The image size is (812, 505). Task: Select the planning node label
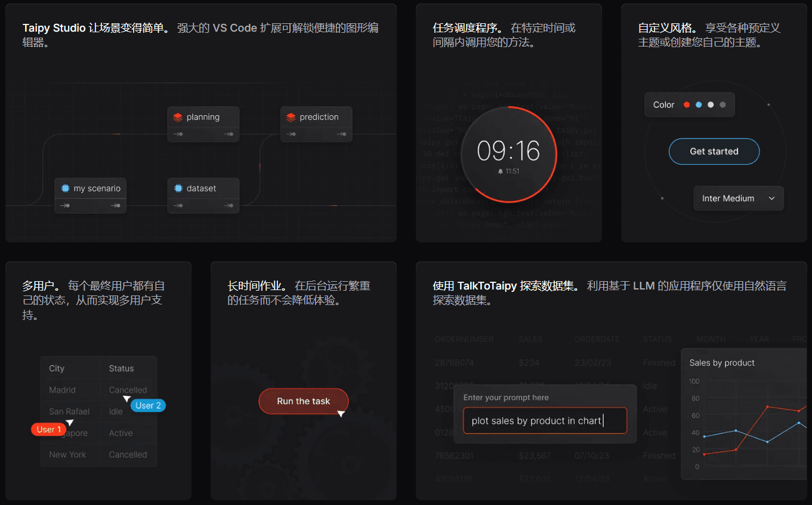tap(203, 117)
